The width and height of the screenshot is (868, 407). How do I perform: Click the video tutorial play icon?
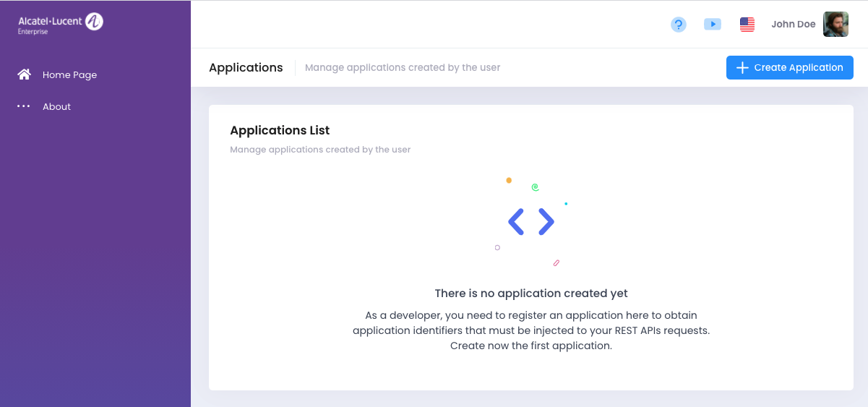[x=712, y=25]
